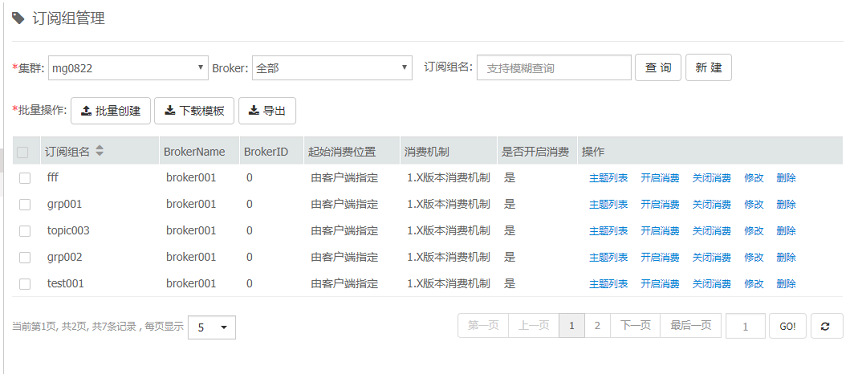Open 主题列表 for grp001

(x=608, y=204)
